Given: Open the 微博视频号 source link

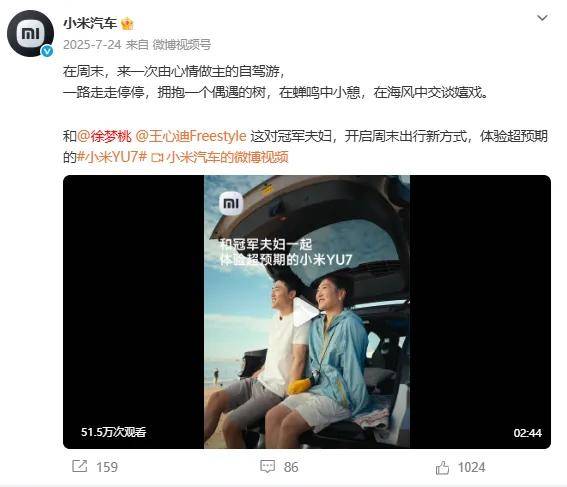Looking at the screenshot, I should click(182, 45).
